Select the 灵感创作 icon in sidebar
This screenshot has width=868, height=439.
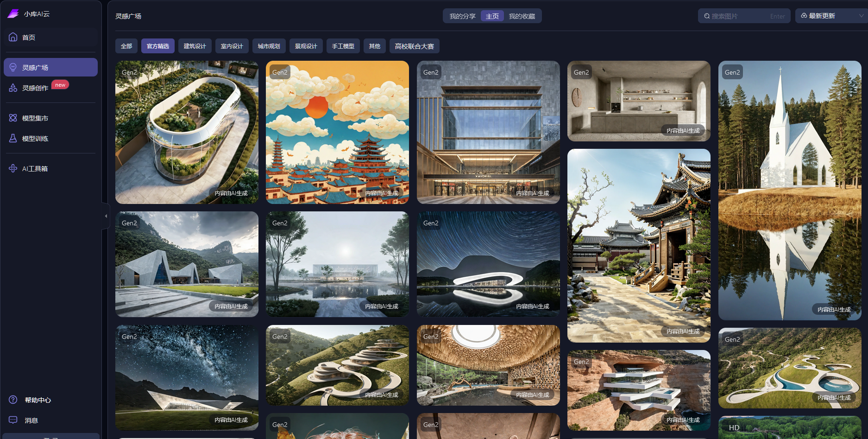pyautogui.click(x=13, y=88)
